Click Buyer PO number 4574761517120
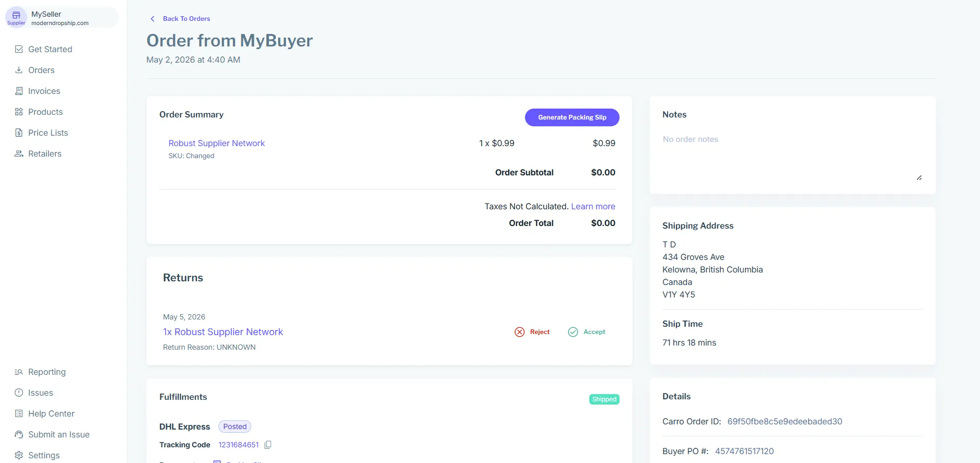 coord(744,451)
